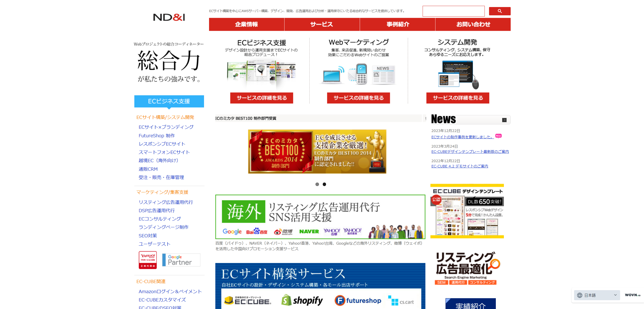644x309 pixels.
Task: Click the globe icon in the language selector
Action: pos(580,295)
